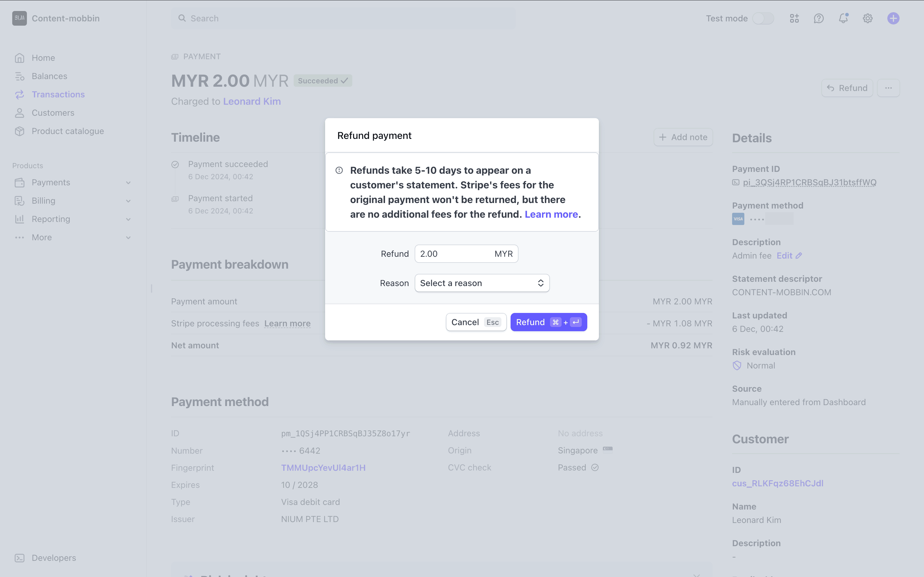Click Learn more link in refund notice
The height and width of the screenshot is (577, 924).
(x=551, y=214)
